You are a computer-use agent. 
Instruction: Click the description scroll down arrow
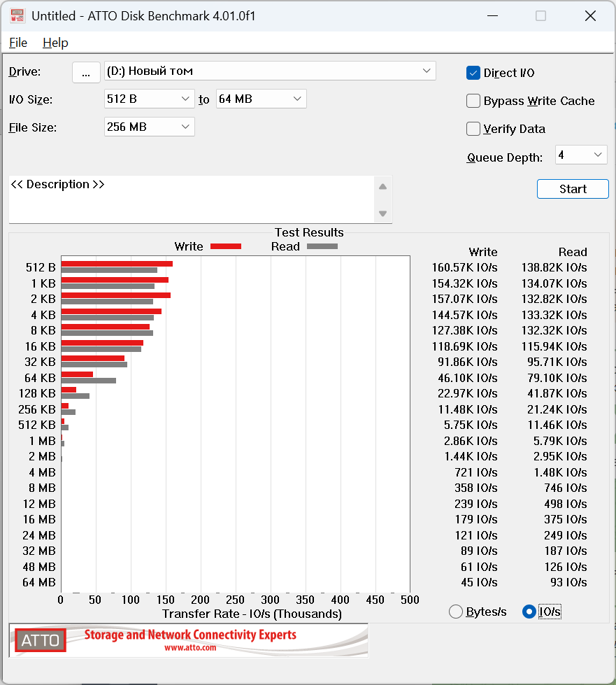tap(383, 213)
